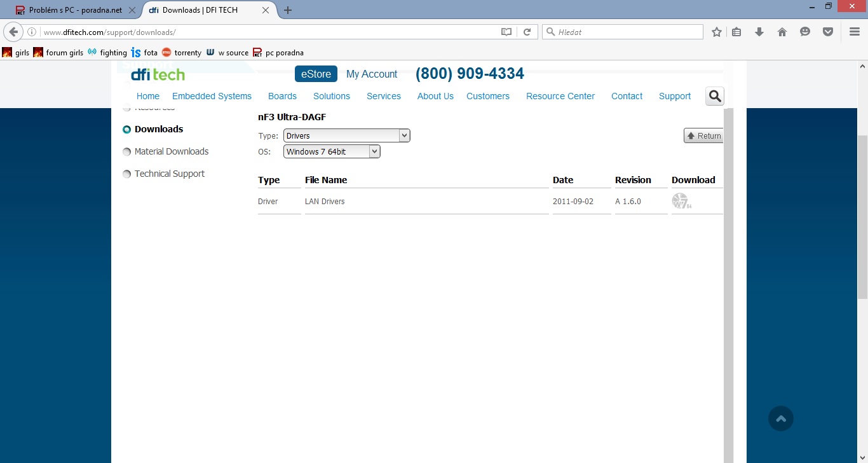Click the date 2011-09-02

click(573, 202)
